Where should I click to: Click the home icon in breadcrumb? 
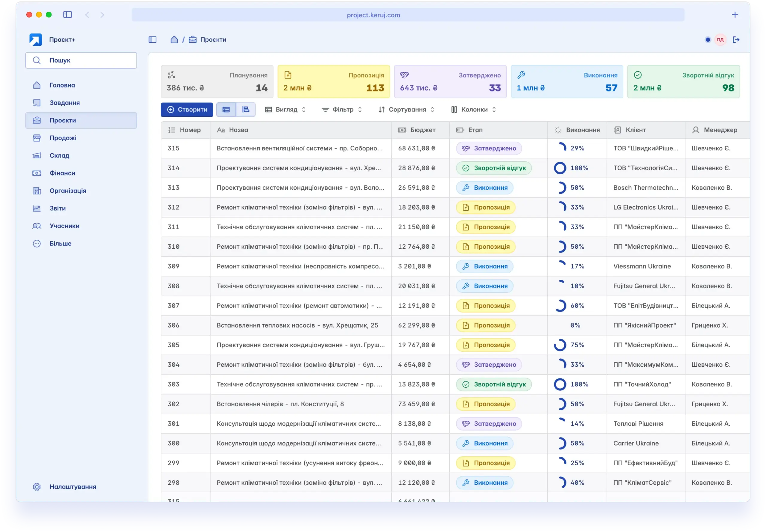point(174,40)
